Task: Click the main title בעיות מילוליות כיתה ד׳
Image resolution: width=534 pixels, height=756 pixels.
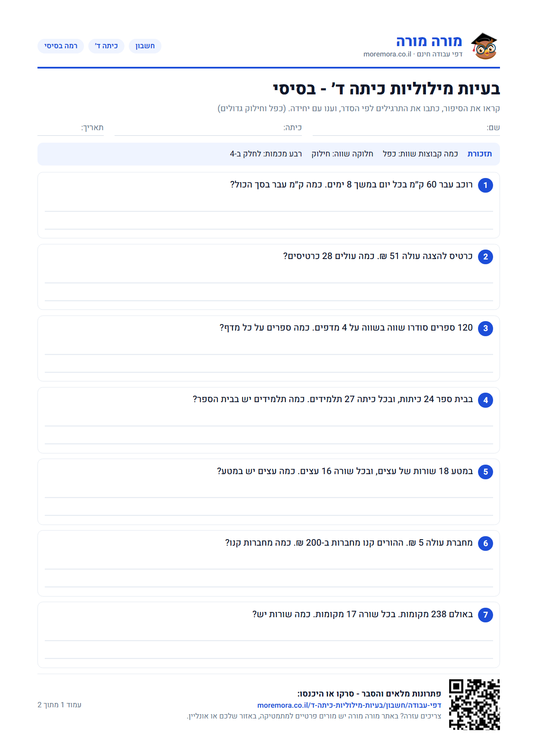Action: [386, 89]
